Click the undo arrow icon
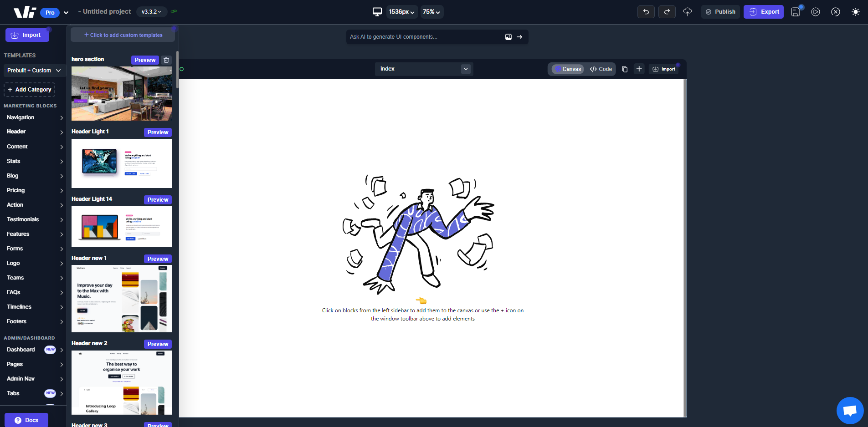 pyautogui.click(x=646, y=12)
